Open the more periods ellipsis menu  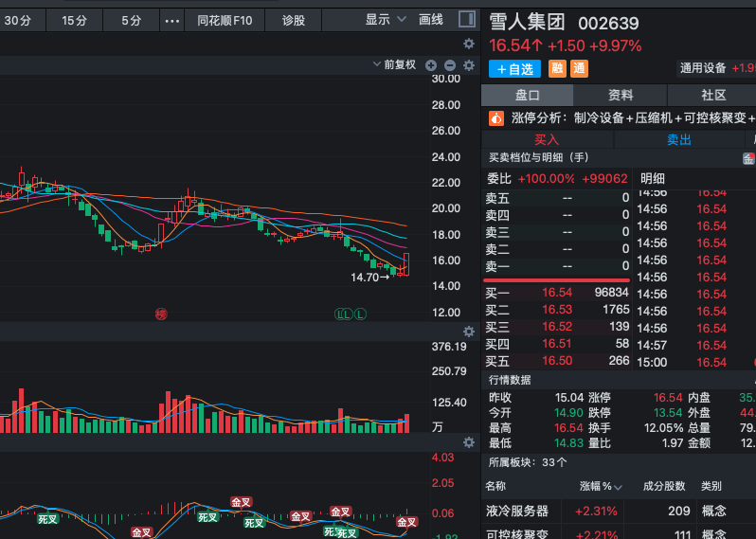172,21
